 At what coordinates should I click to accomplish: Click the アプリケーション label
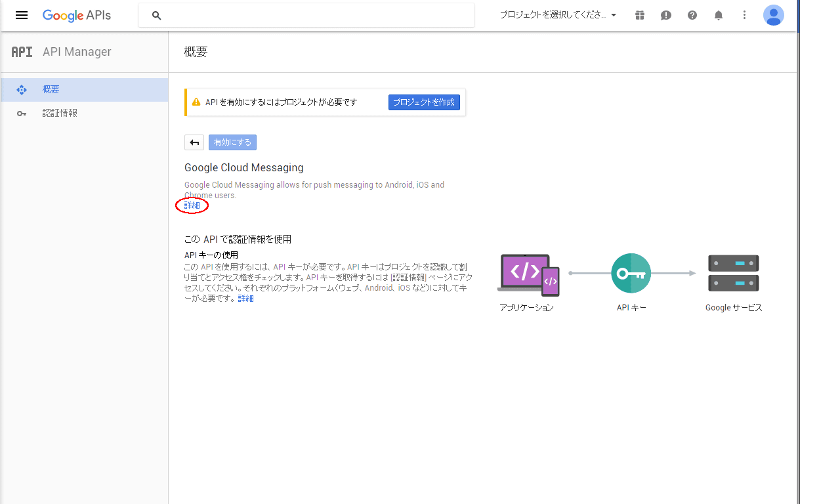click(526, 308)
